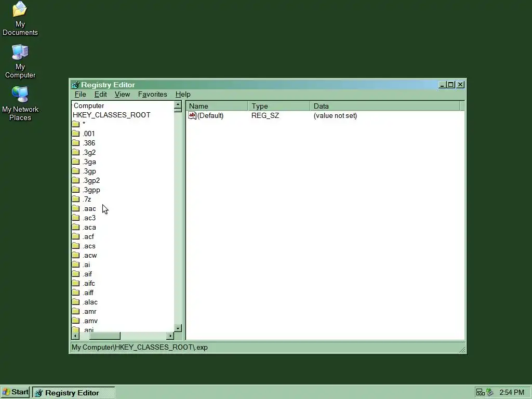Select the Computer root node

pyautogui.click(x=89, y=106)
